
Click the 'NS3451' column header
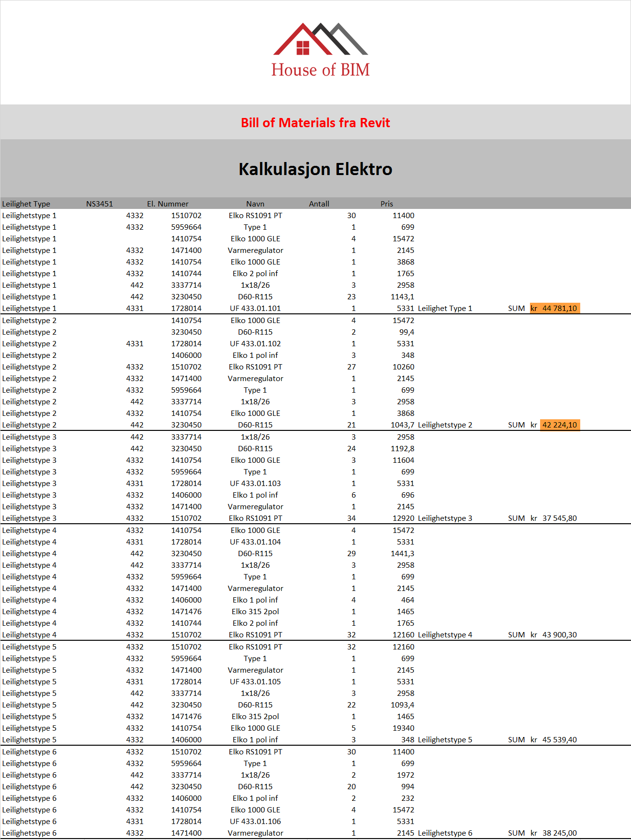click(x=100, y=204)
